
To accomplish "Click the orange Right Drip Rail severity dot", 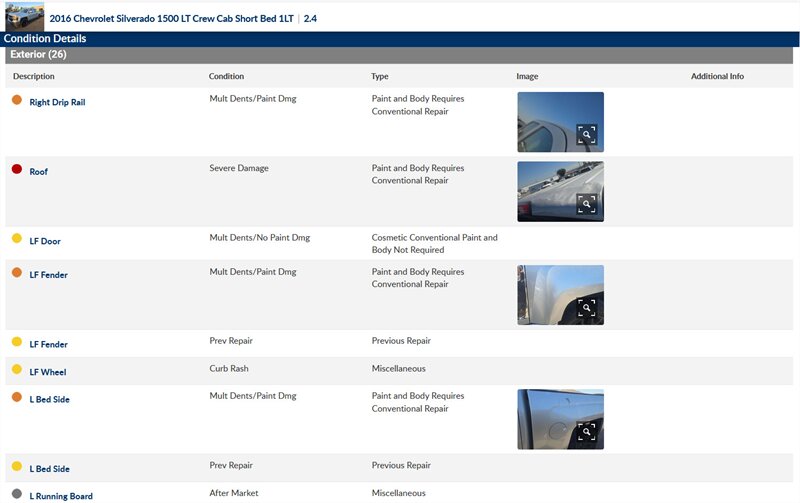I will click(17, 100).
